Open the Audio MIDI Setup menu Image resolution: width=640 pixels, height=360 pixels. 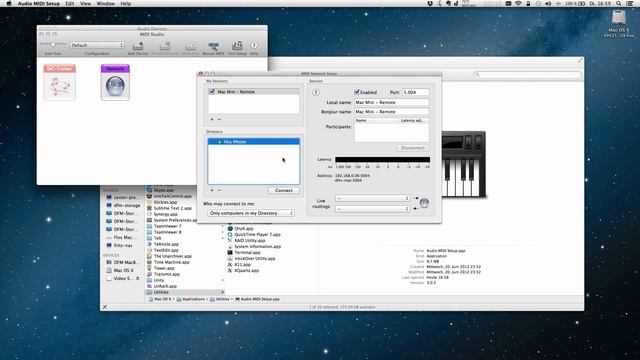click(39, 3)
